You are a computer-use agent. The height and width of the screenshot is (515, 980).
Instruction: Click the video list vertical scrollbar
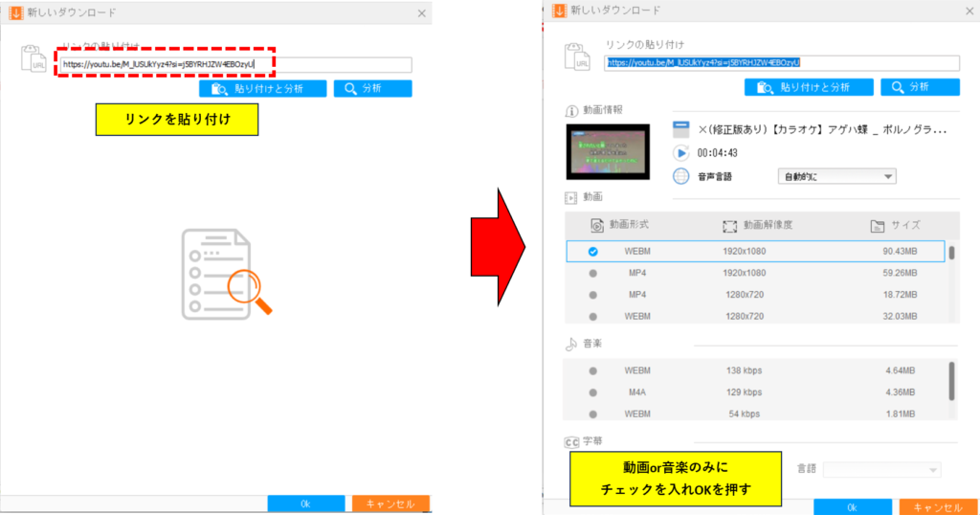coord(952,254)
